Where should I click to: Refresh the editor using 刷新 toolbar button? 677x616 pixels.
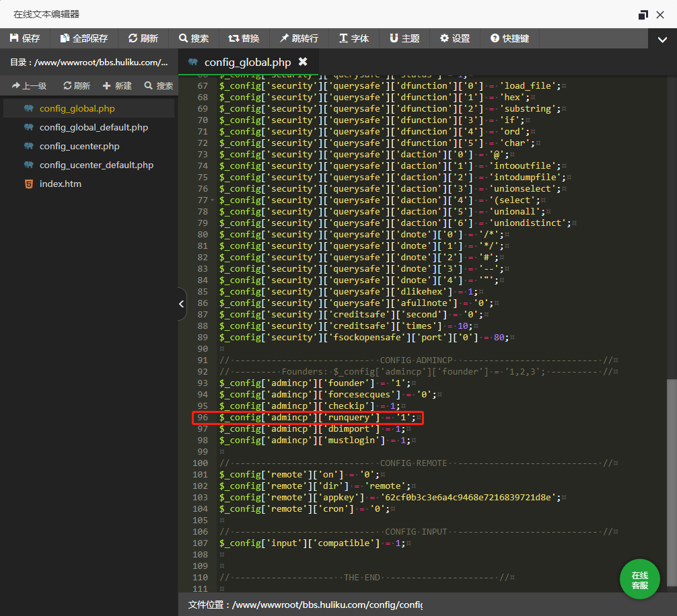(x=143, y=38)
